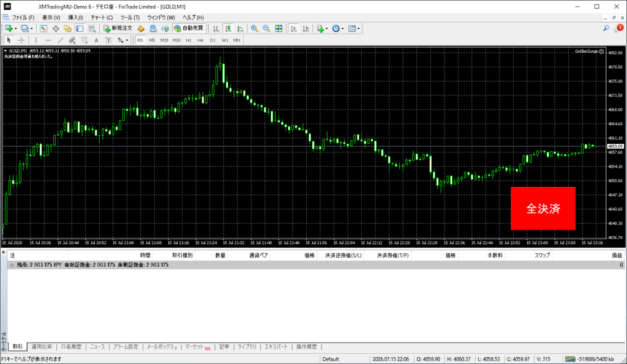627x364 pixels.
Task: Open the Signals broadcast icon
Action: (165, 28)
